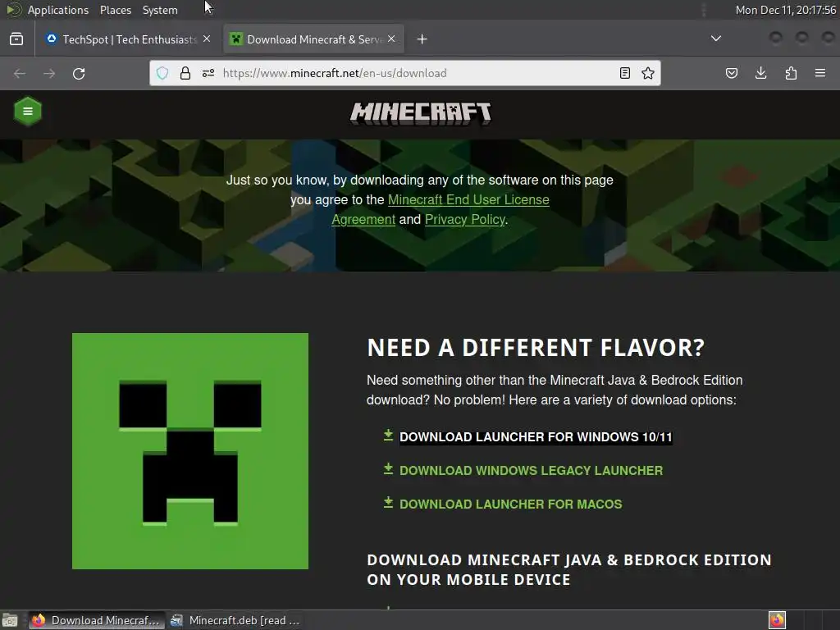Image resolution: width=840 pixels, height=630 pixels.
Task: Open a new browser tab
Action: 422,39
